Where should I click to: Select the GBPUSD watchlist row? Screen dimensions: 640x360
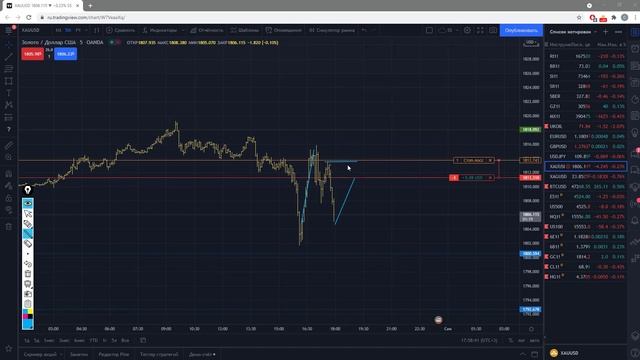pyautogui.click(x=586, y=146)
